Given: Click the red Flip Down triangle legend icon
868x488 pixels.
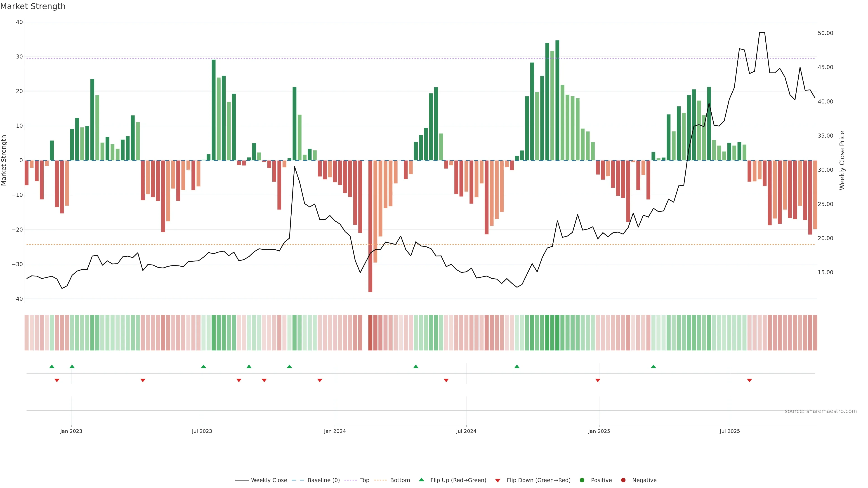Looking at the screenshot, I should (498, 480).
